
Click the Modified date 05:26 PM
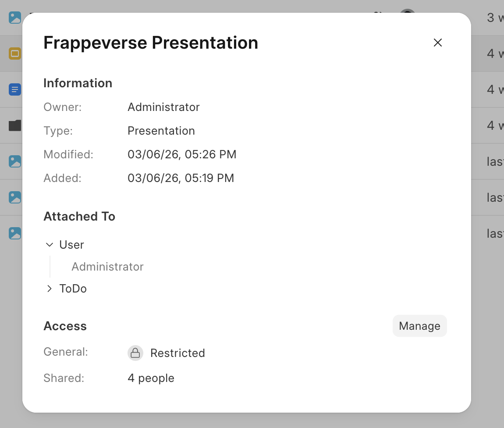click(x=182, y=154)
